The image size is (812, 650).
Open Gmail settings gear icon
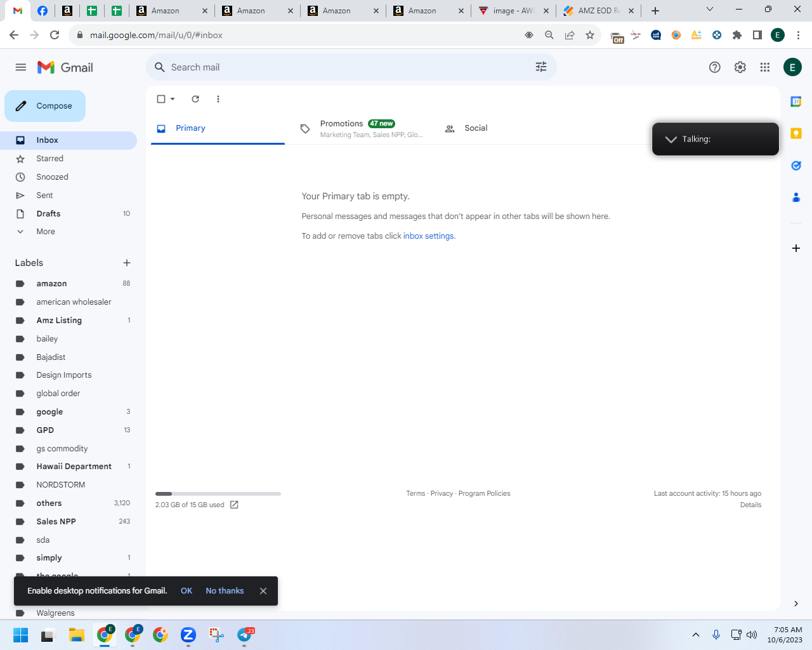tap(740, 67)
